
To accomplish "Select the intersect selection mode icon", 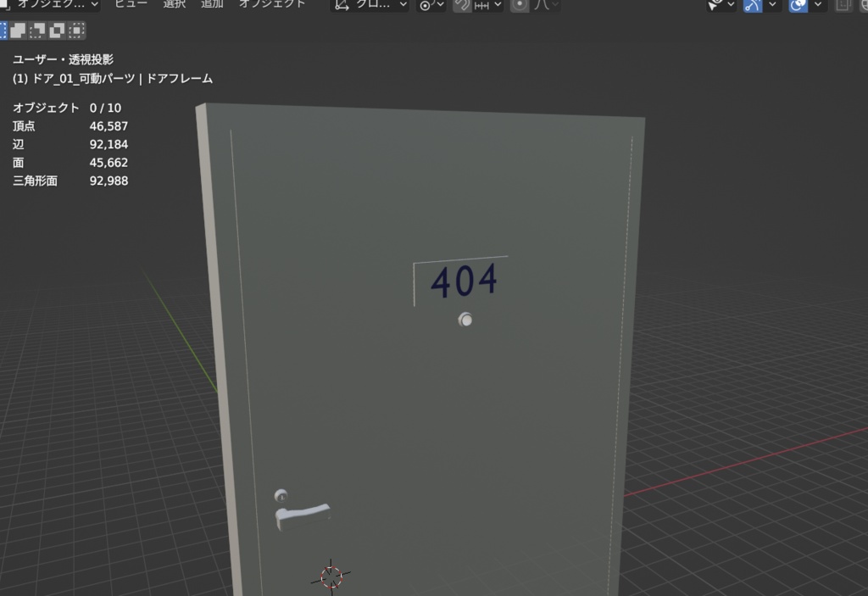I will pos(76,30).
